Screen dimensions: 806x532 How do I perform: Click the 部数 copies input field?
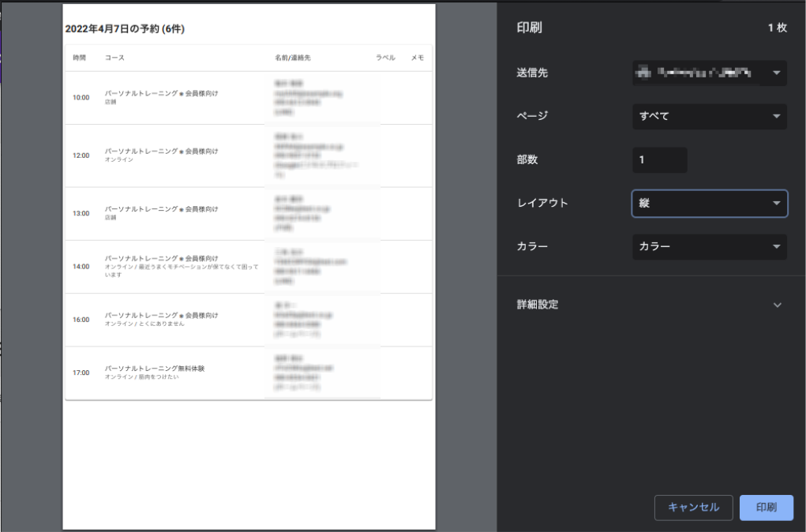659,160
